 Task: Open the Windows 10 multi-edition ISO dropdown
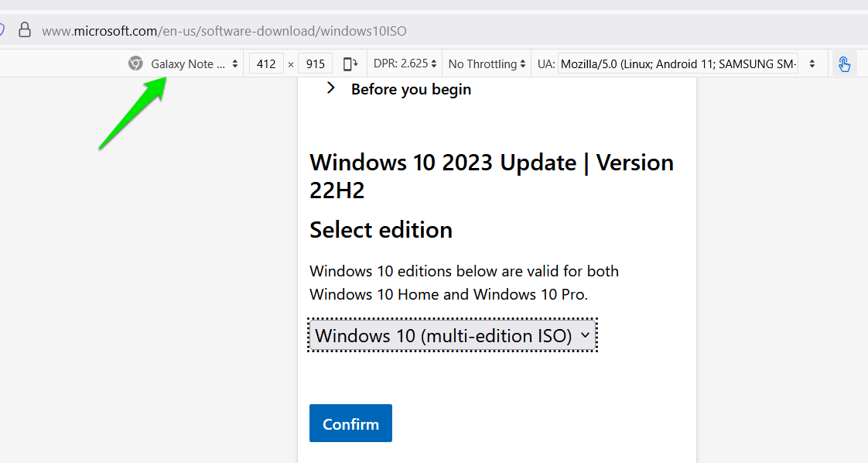click(453, 335)
